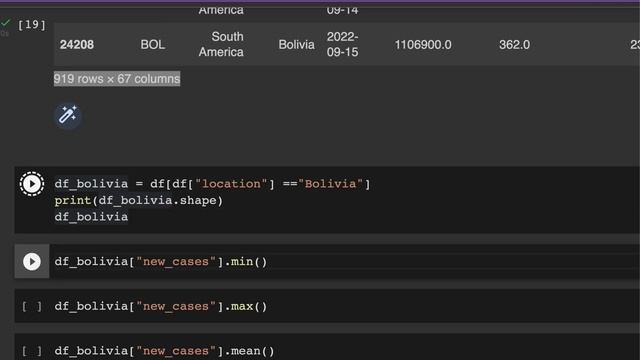Click the BOL iso code cell
Viewport: 640px width, 360px height.
pyautogui.click(x=153, y=44)
